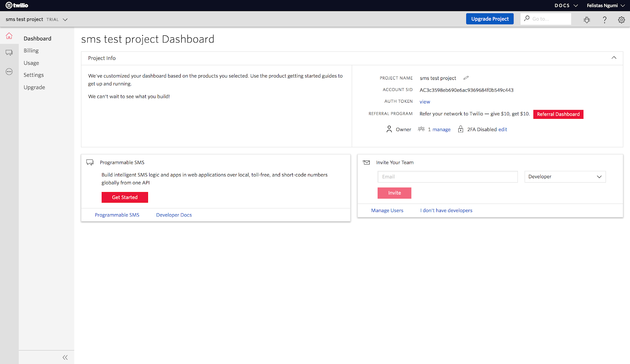
Task: Open the Developer role dropdown
Action: click(x=565, y=177)
